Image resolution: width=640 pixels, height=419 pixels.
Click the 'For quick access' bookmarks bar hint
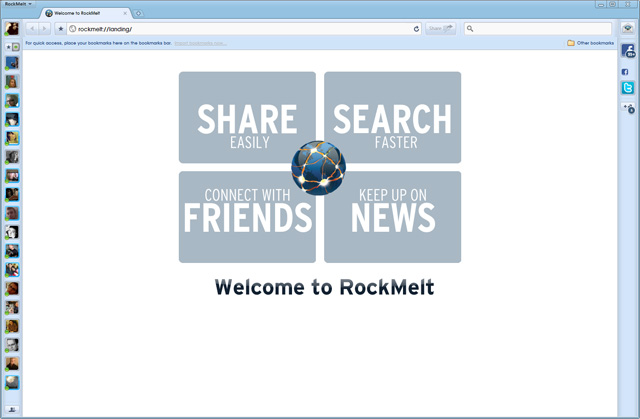point(98,43)
